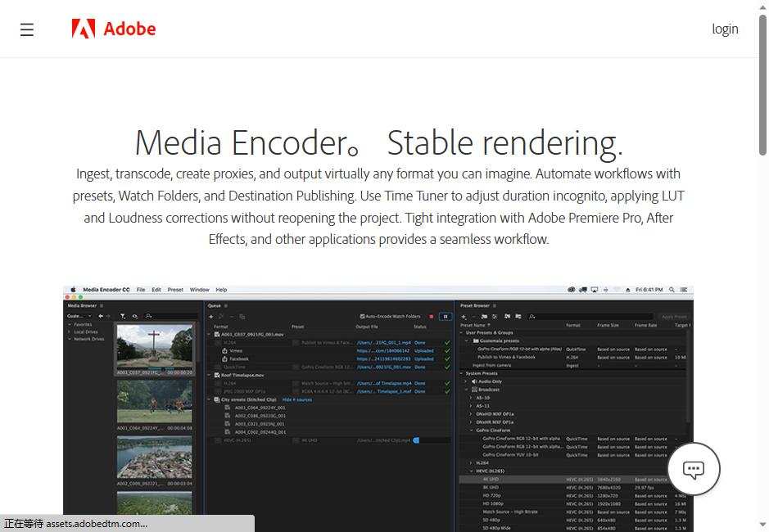The height and width of the screenshot is (532, 769).
Task: Expand the Audio Only preset group
Action: (x=466, y=381)
